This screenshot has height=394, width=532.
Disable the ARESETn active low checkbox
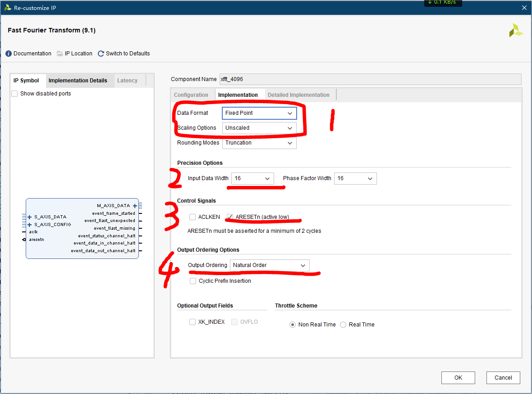coord(229,217)
